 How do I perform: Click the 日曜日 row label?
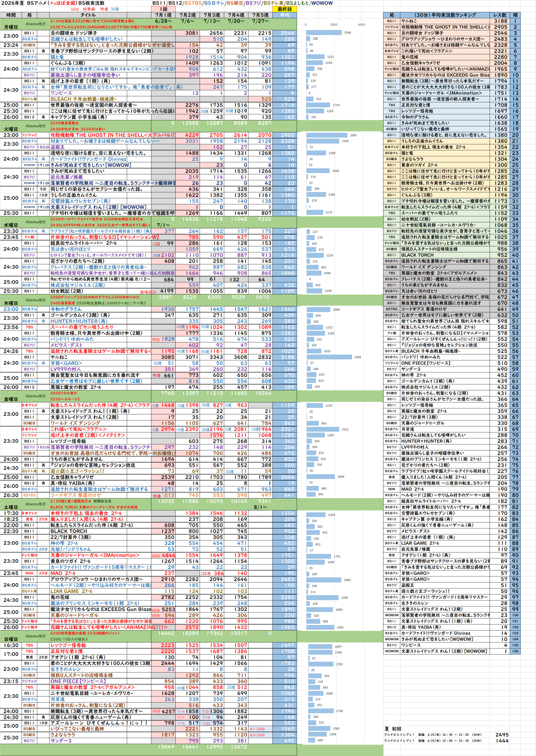[11, 639]
